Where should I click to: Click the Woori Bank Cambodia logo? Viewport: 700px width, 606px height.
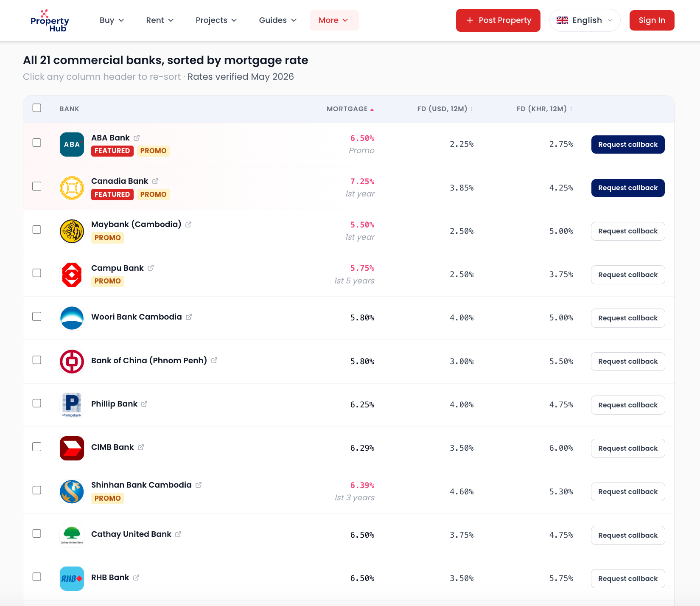(72, 318)
